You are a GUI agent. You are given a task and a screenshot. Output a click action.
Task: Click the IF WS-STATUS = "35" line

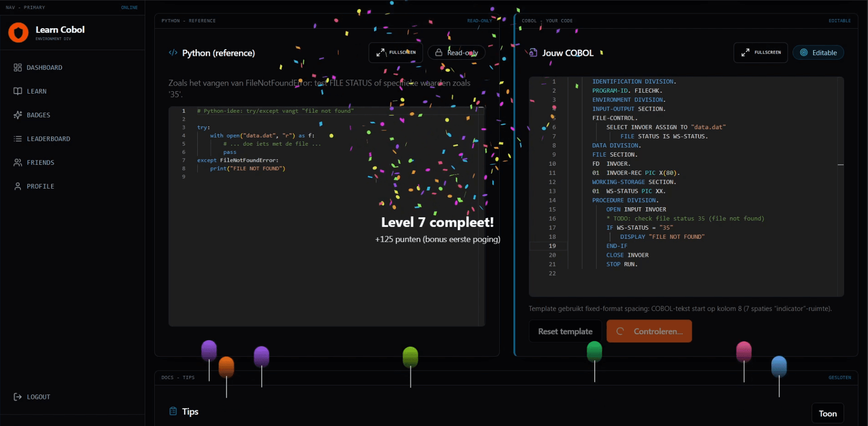point(640,228)
